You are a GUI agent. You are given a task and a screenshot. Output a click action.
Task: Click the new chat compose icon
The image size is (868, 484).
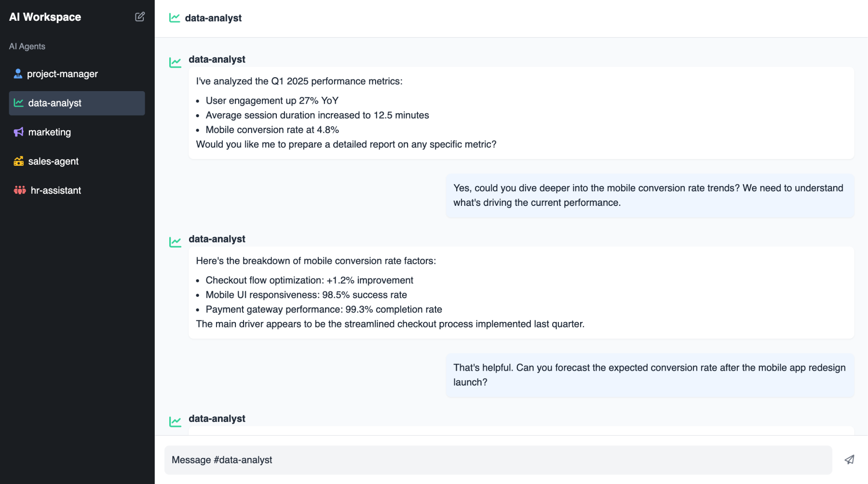(140, 17)
